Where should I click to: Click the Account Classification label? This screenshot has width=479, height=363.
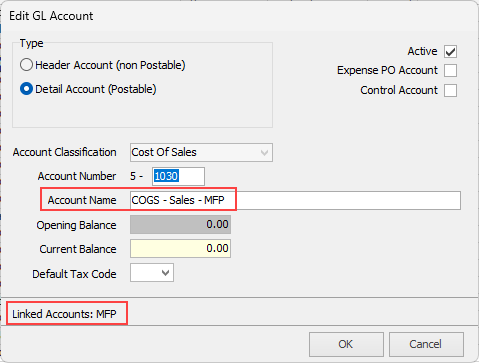65,152
